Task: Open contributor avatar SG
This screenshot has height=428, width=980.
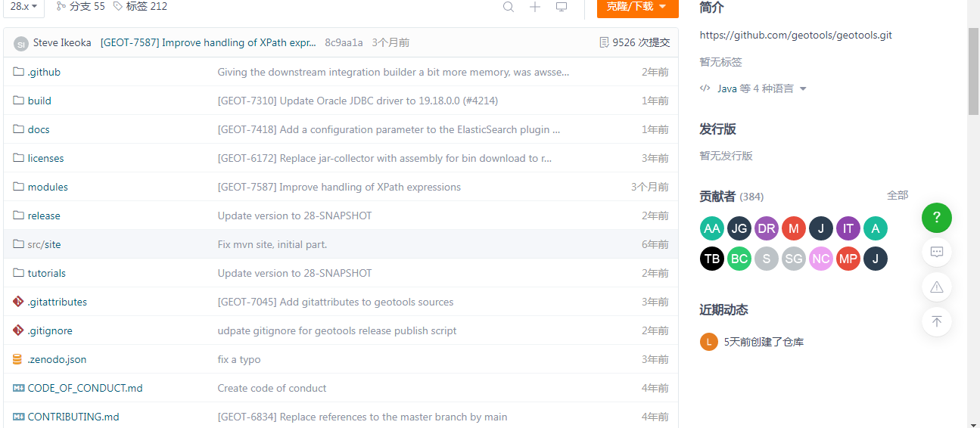Action: tap(794, 259)
